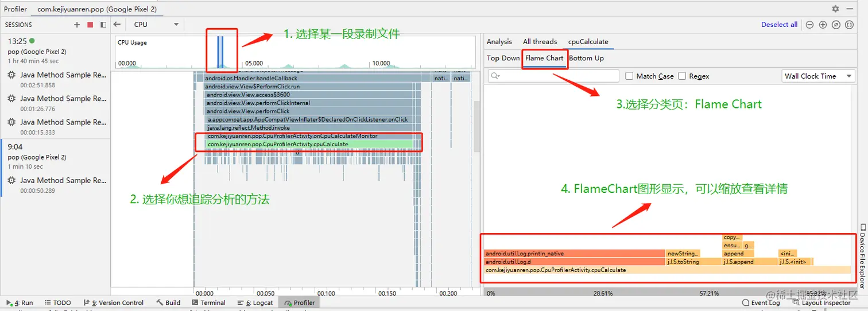This screenshot has height=311, width=868.
Task: Click gear icon of recording 00:00:50.289
Action: click(11, 181)
